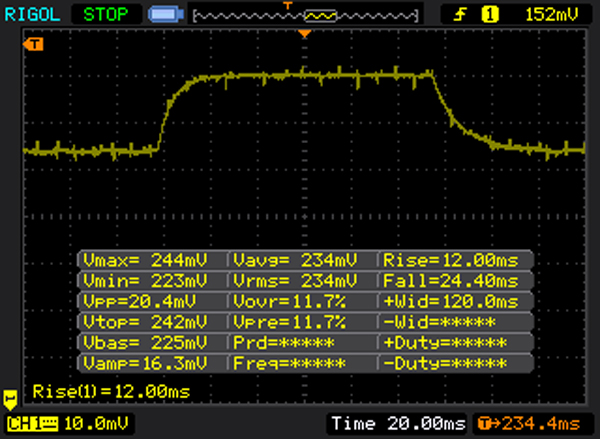Click the small orange T above the memory bar

coord(288,5)
